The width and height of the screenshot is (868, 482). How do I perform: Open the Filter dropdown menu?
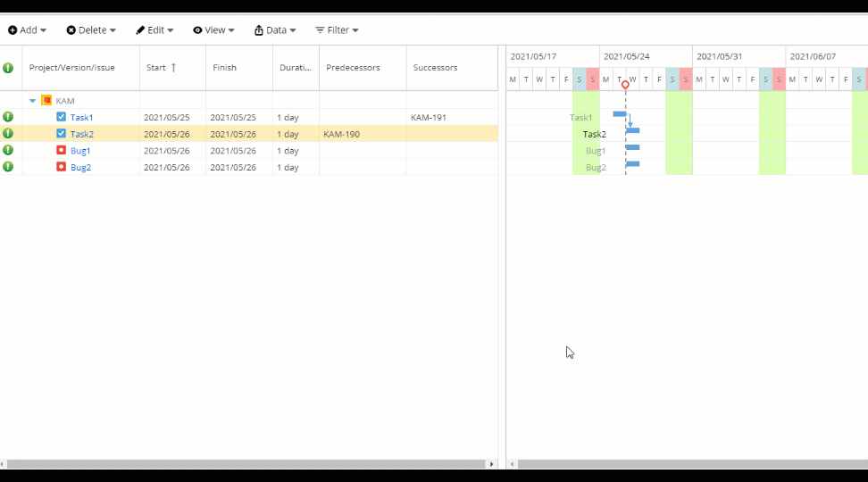coord(337,30)
